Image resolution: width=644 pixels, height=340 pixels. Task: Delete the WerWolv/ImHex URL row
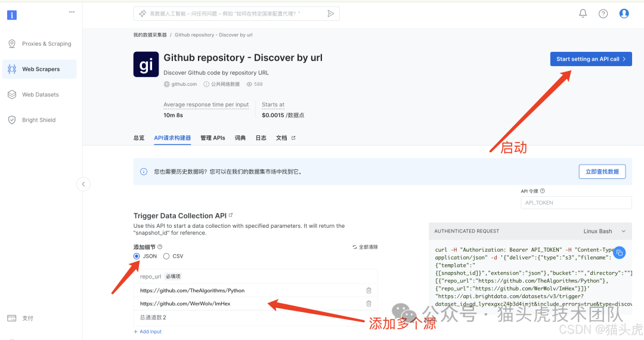point(369,304)
